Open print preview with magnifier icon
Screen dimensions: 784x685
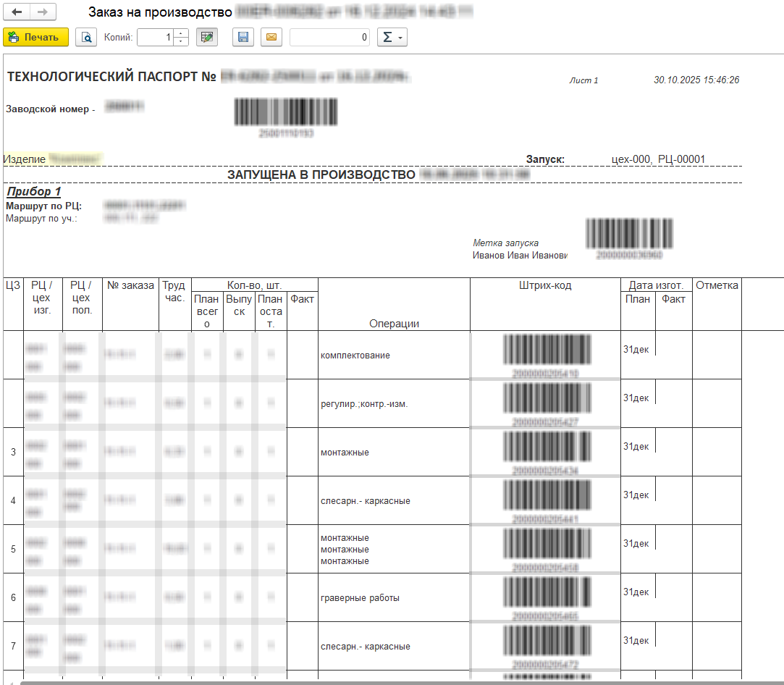(86, 37)
